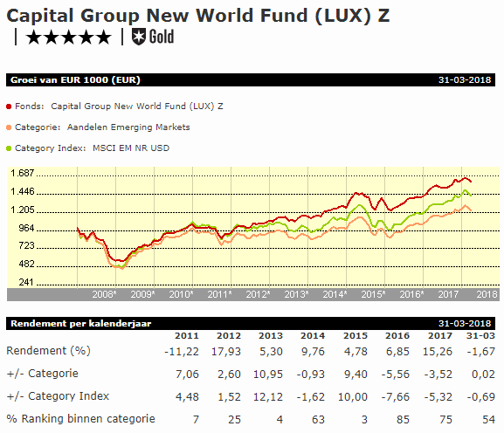
Task: Click the fund name in the Fonds legend
Action: click(137, 107)
